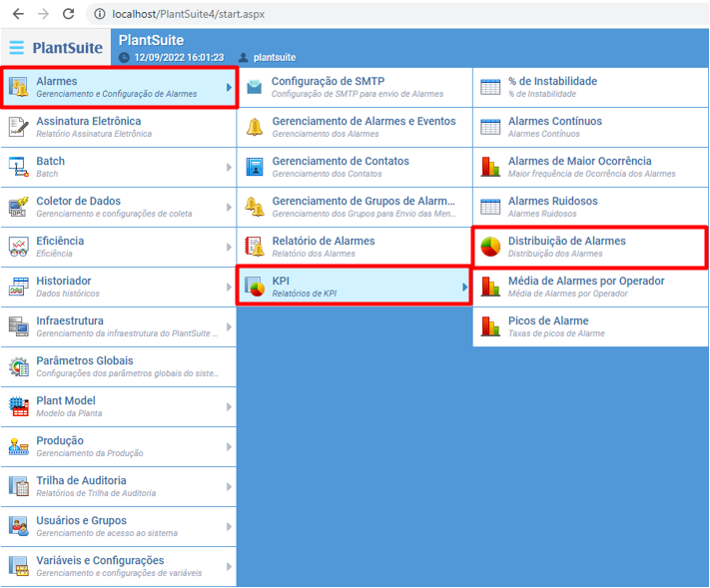710x588 pixels.
Task: Expand the Historiador submenu arrow
Action: 229,287
